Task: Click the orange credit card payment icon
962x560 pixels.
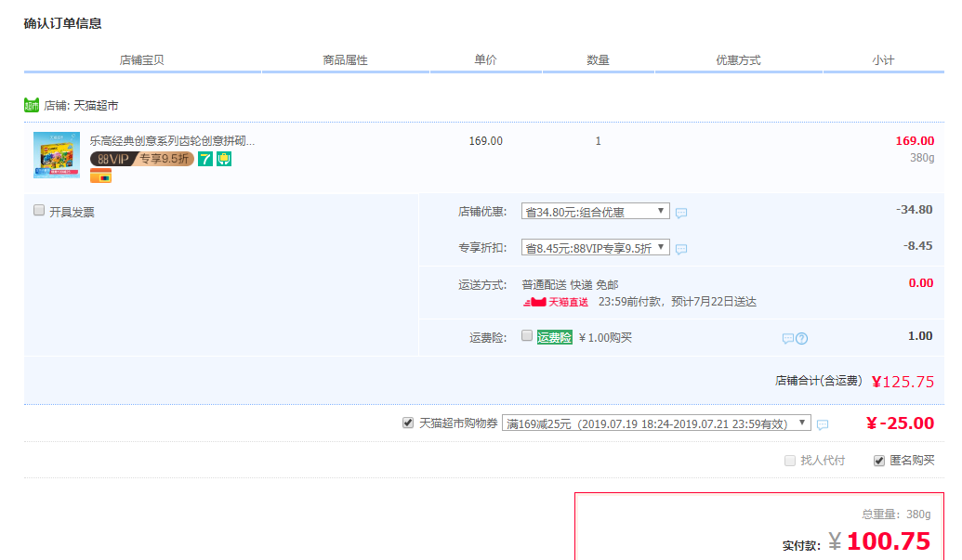Action: (x=100, y=176)
